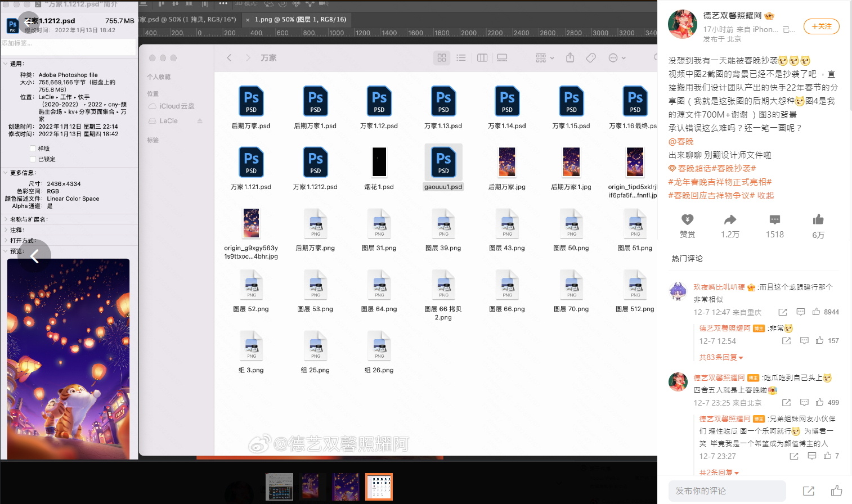Toggle the 已锁定 checkbox

[32, 159]
